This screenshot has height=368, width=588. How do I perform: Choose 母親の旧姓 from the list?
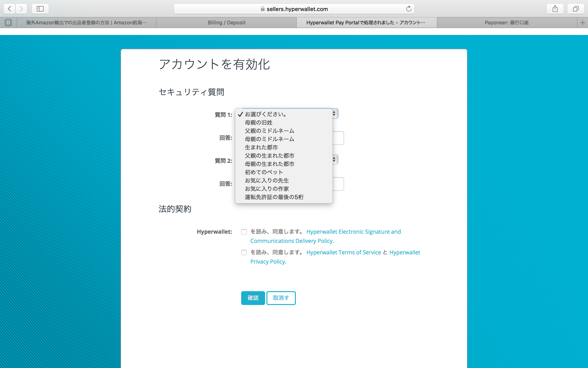point(284,122)
